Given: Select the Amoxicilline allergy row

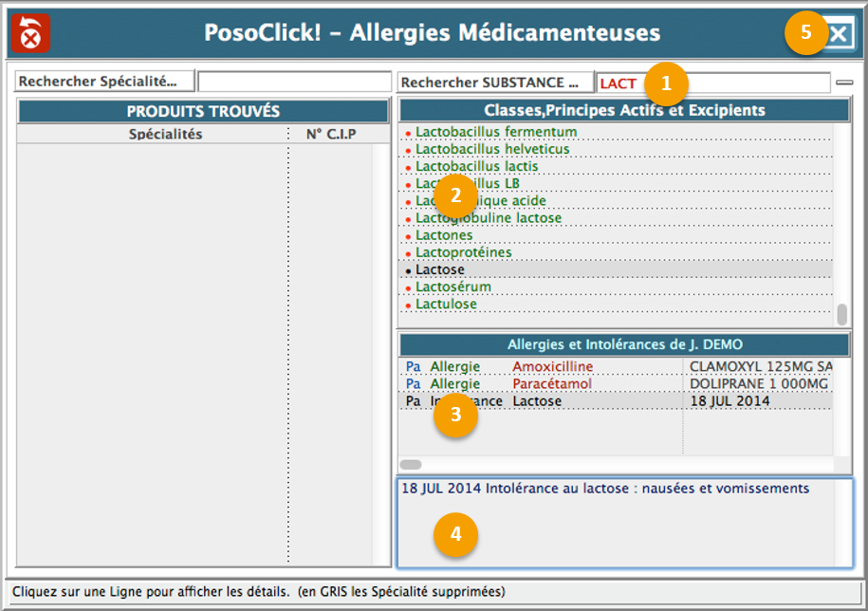Looking at the screenshot, I should [552, 366].
